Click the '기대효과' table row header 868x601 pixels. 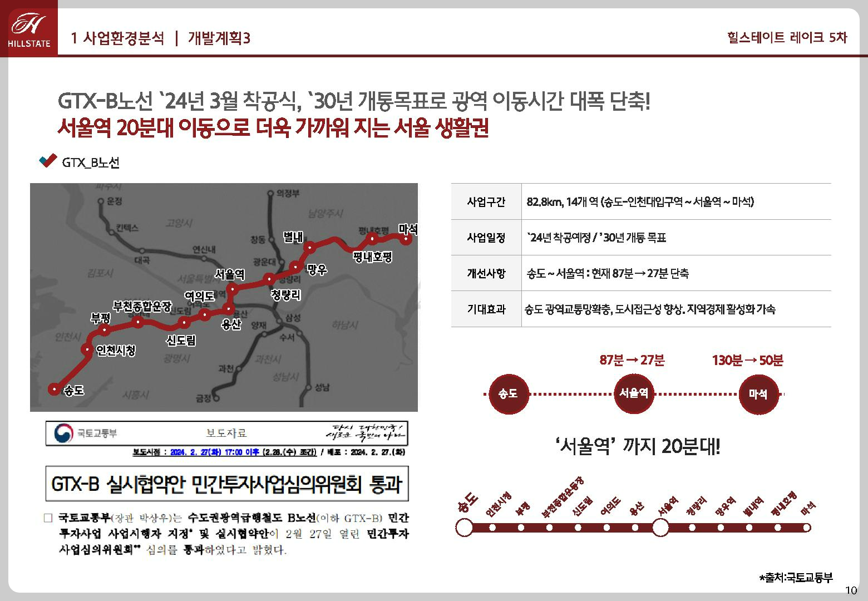pyautogui.click(x=486, y=309)
